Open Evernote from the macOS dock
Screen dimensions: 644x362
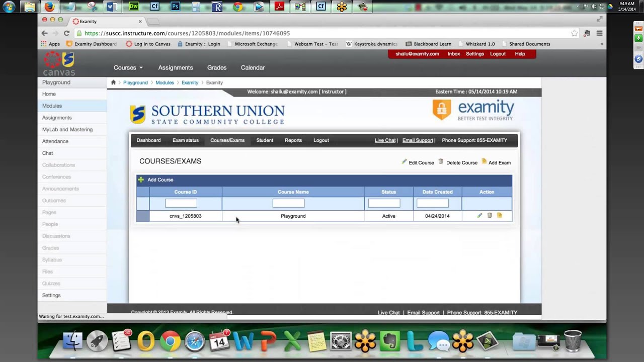point(389,341)
